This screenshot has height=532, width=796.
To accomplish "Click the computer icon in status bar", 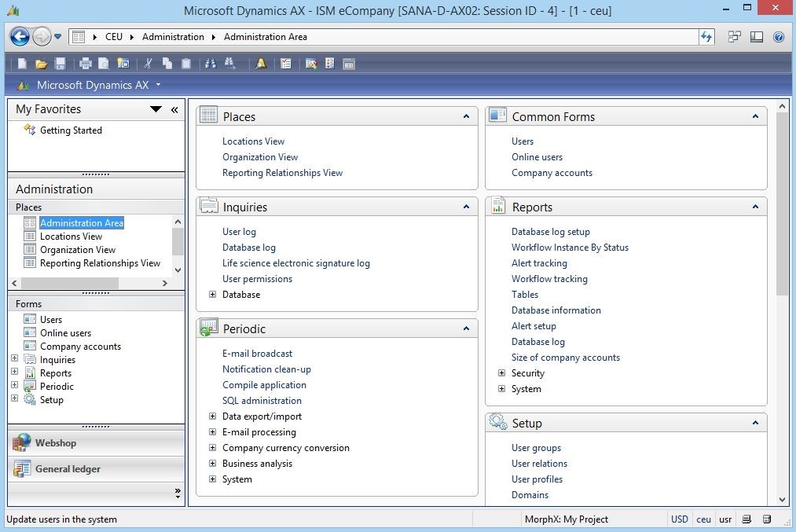I will [746, 519].
